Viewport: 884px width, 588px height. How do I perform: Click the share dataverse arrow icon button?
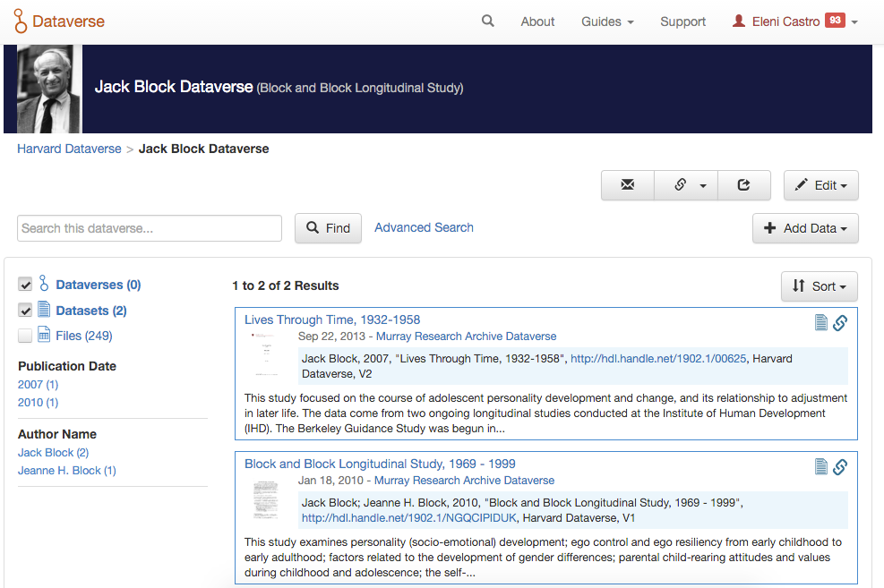pos(743,185)
